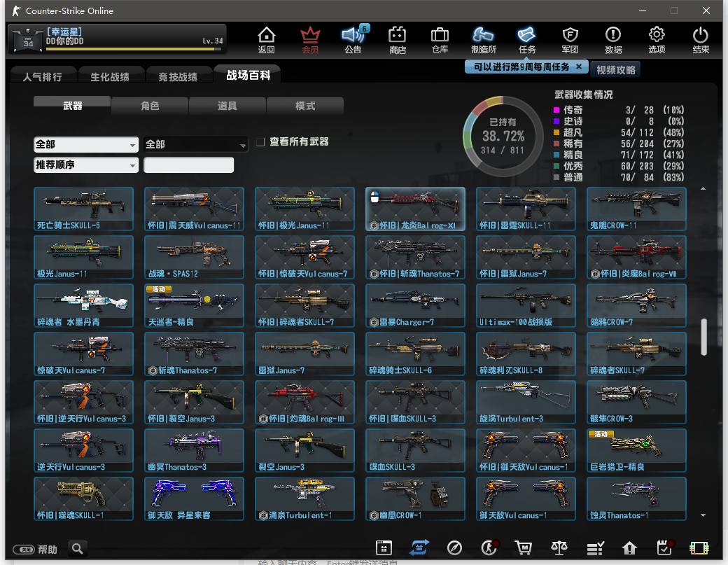This screenshot has height=565, width=728.
Task: Click the 视频攻略 button
Action: (615, 69)
